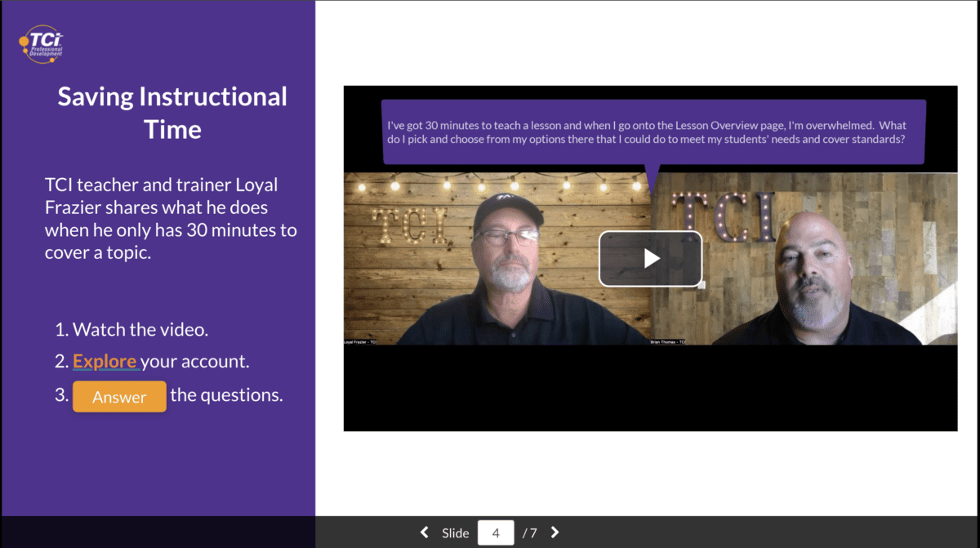
Task: Click the left wooden TCI marquee sign
Action: [x=408, y=225]
